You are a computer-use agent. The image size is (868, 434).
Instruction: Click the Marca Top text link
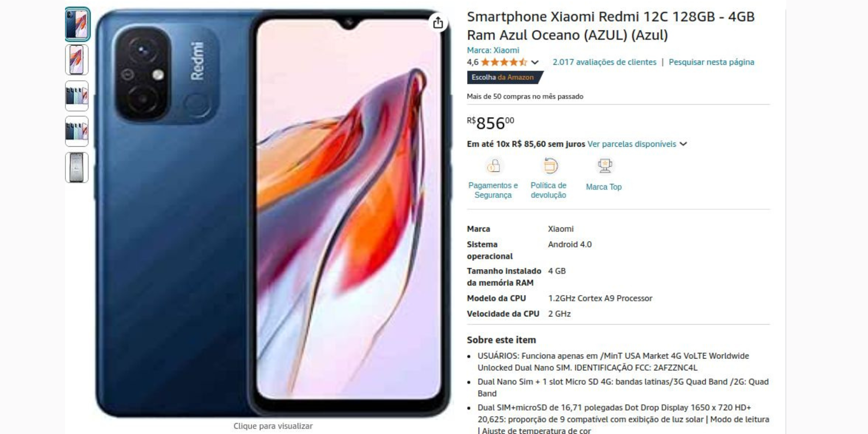click(604, 187)
